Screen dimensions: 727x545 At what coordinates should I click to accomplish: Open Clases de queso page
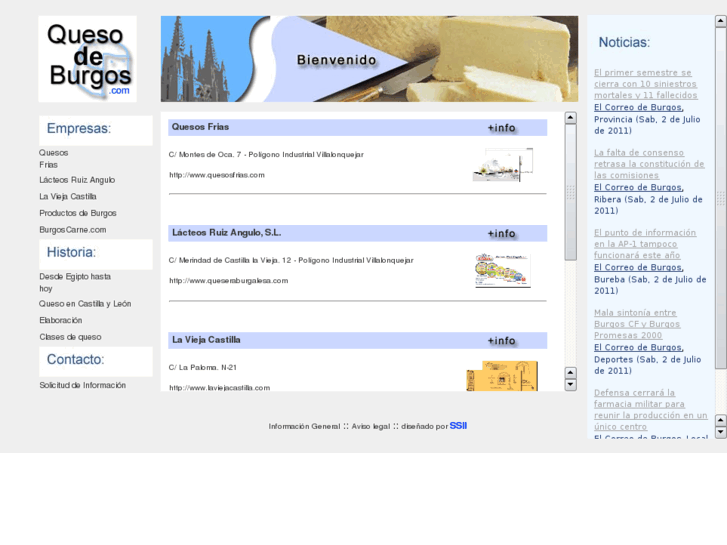70,337
